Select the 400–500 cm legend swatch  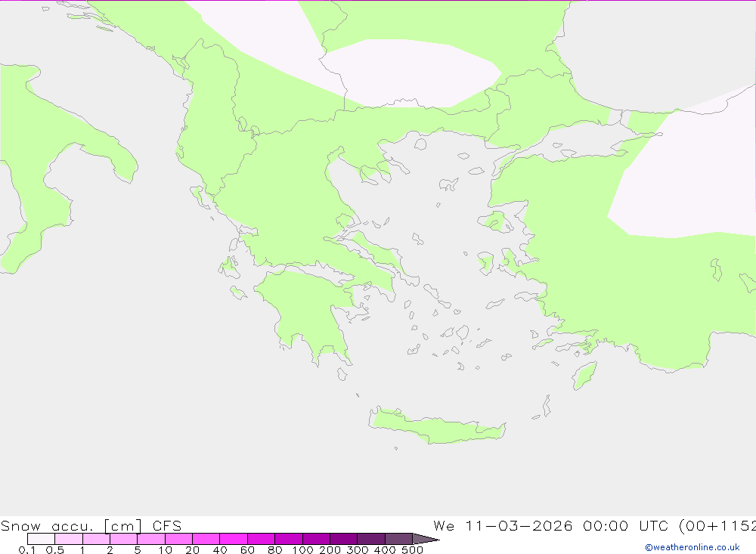[398, 539]
